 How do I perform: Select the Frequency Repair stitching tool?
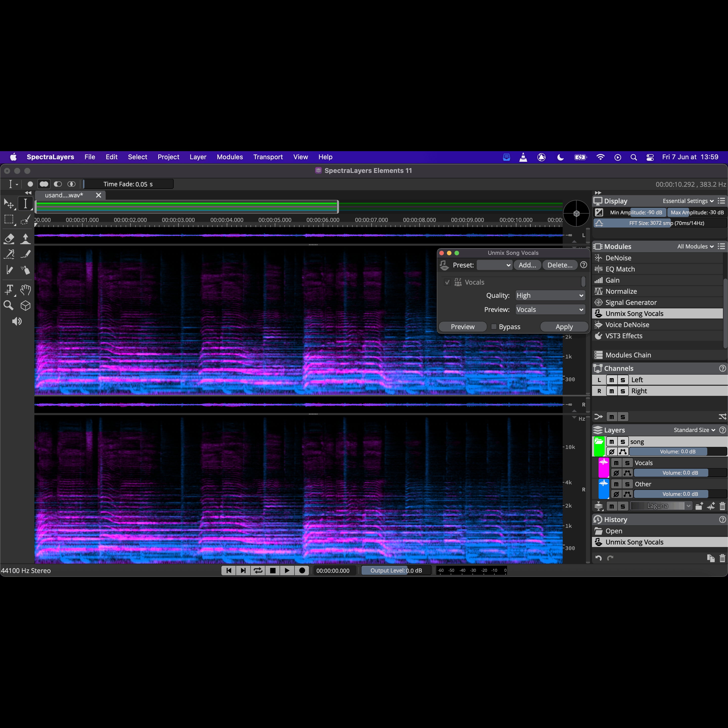(9, 254)
